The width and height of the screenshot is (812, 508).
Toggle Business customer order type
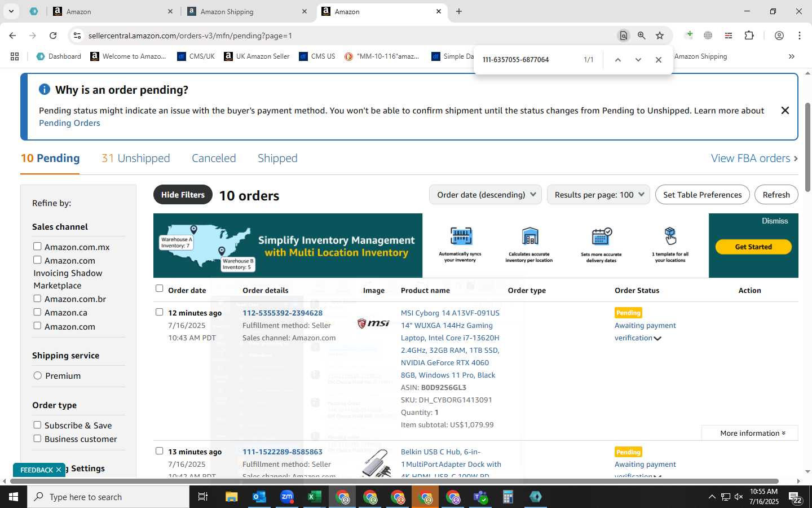37,438
